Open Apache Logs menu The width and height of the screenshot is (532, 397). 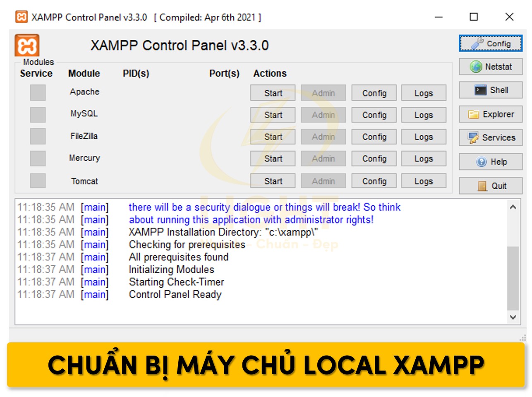tap(424, 93)
